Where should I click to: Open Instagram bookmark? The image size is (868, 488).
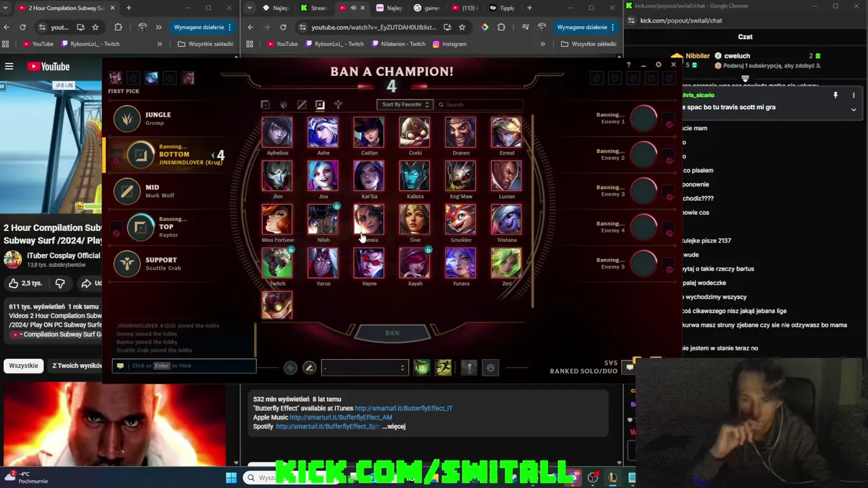pyautogui.click(x=449, y=44)
